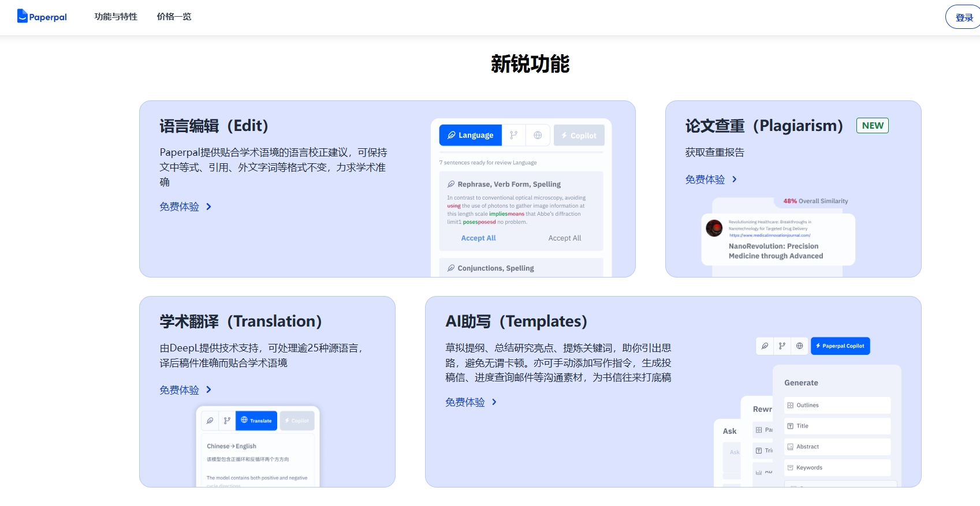Click the globe icon in Templates preview

coord(799,346)
